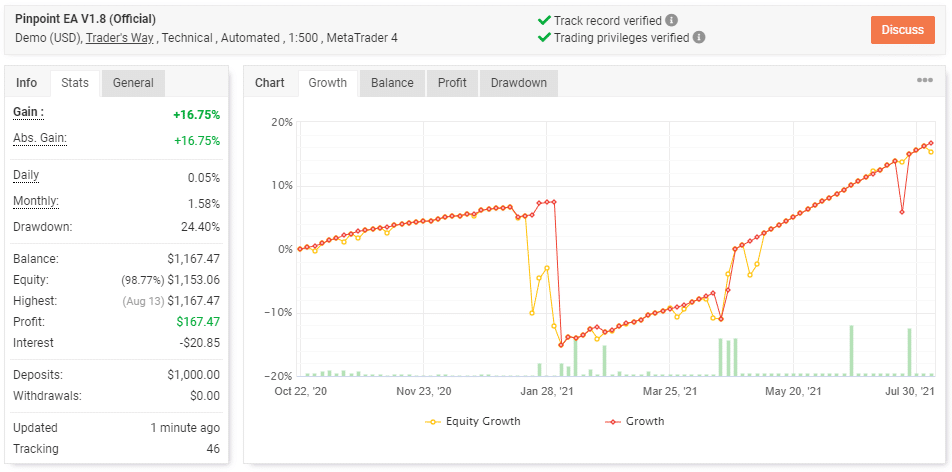Toggle Equity Growth series in legend
The width and height of the screenshot is (952, 472).
click(x=474, y=421)
